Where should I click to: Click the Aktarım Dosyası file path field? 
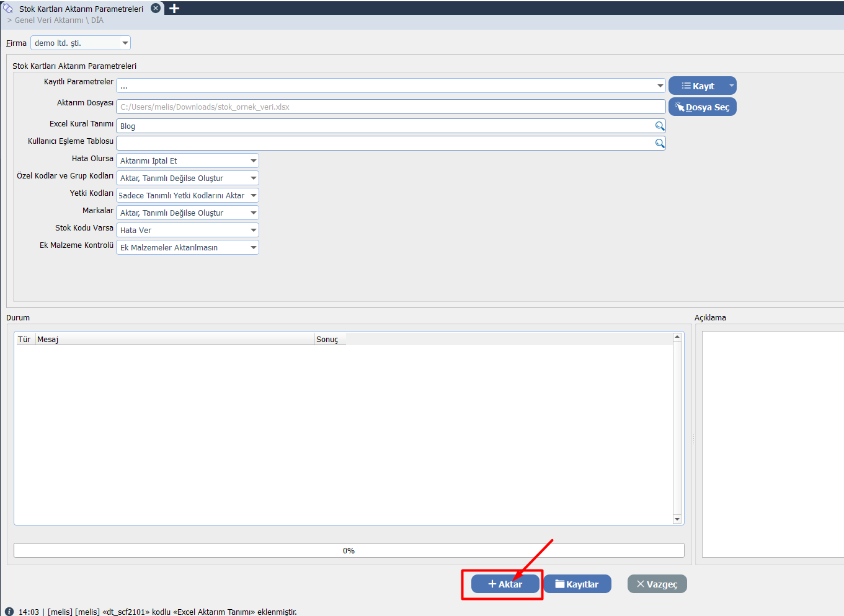coord(391,107)
